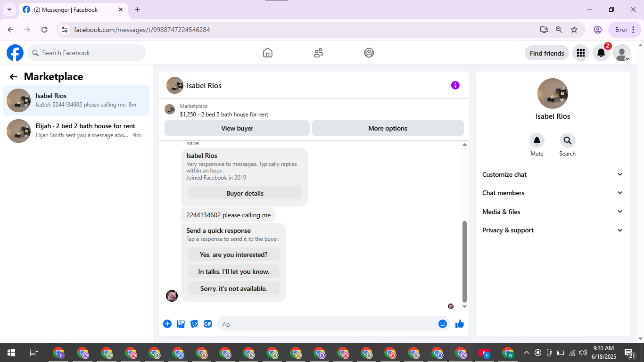This screenshot has width=644, height=362.
Task: Click the Facebook logo
Action: (x=15, y=53)
